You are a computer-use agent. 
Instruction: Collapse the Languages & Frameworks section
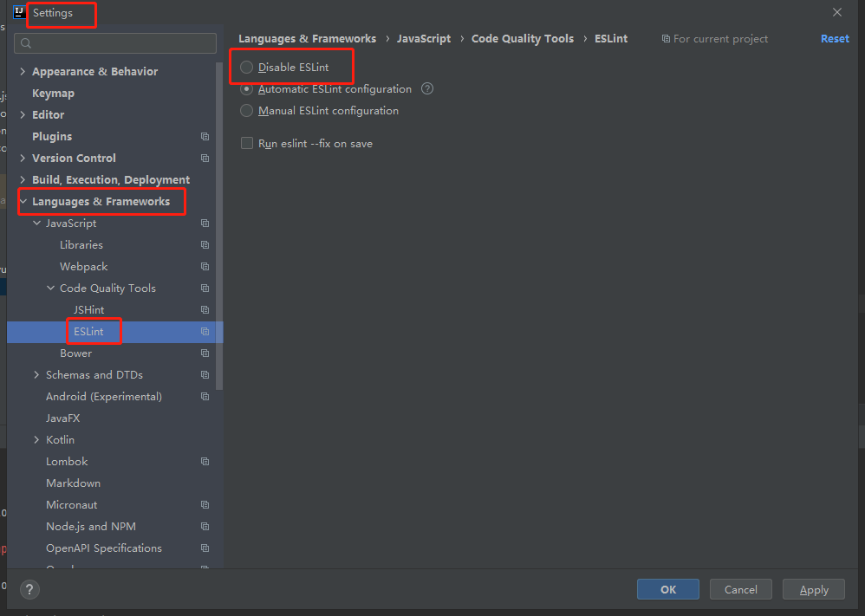[23, 201]
